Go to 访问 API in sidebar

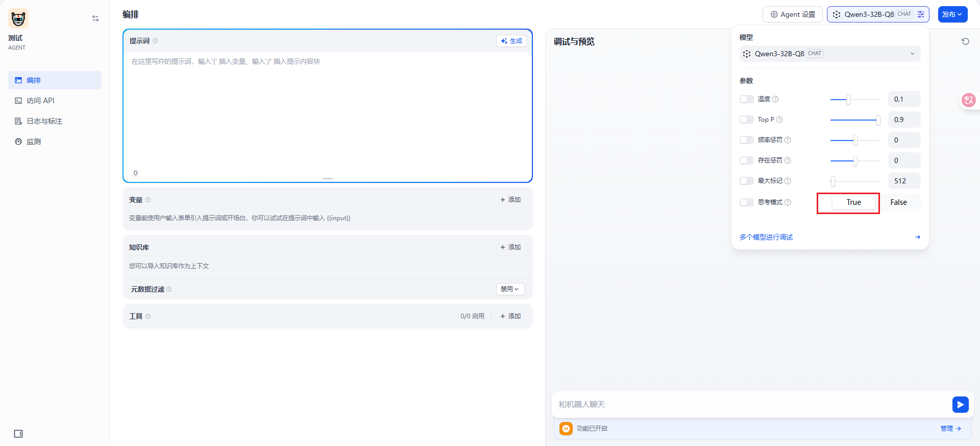pyautogui.click(x=40, y=101)
